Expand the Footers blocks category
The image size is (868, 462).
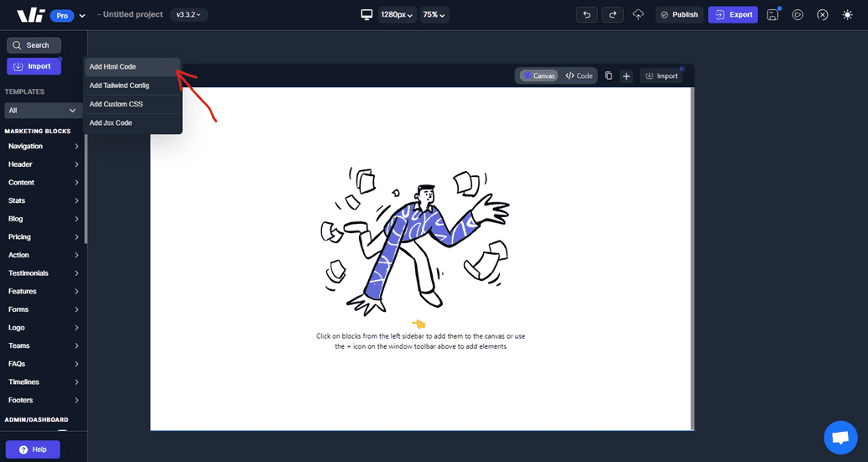click(43, 400)
